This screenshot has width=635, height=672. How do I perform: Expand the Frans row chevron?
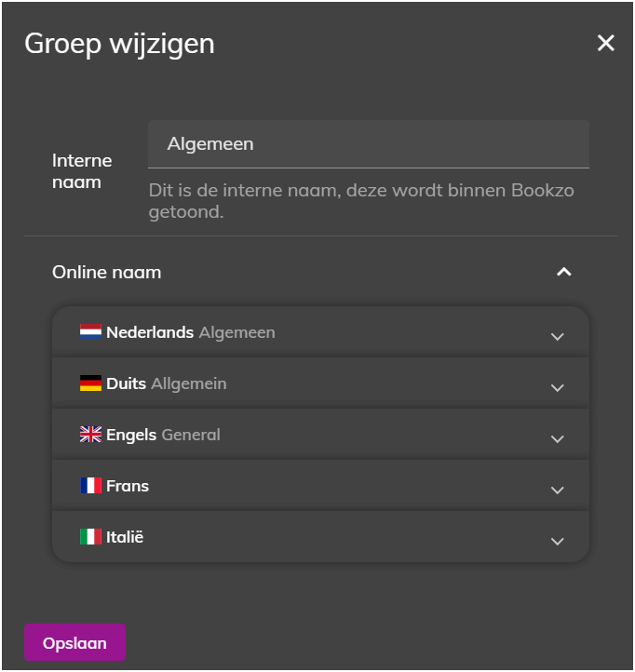(557, 490)
